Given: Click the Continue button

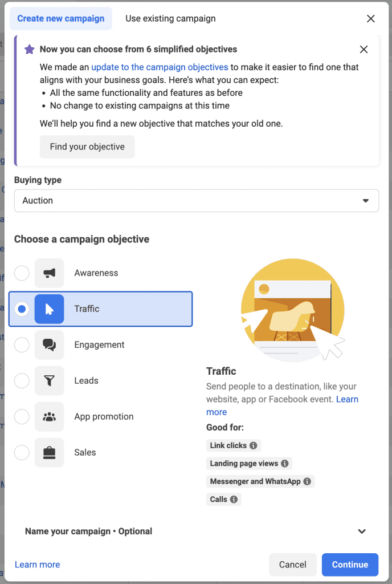Looking at the screenshot, I should pos(350,565).
